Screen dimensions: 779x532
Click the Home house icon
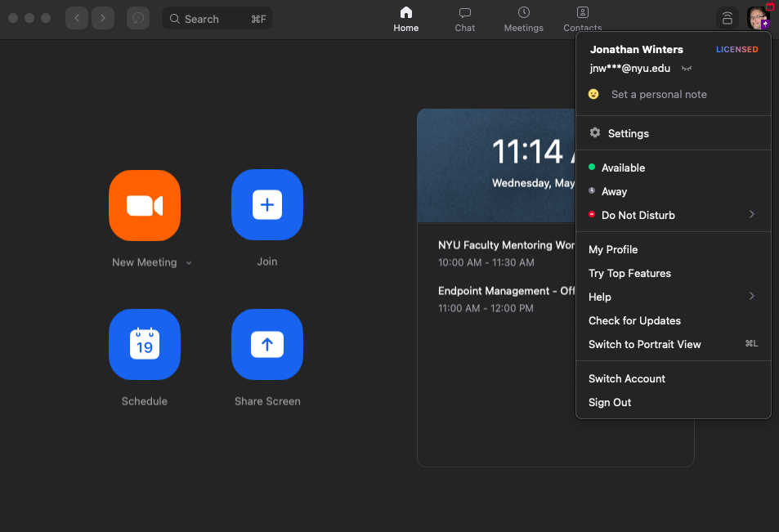point(406,12)
